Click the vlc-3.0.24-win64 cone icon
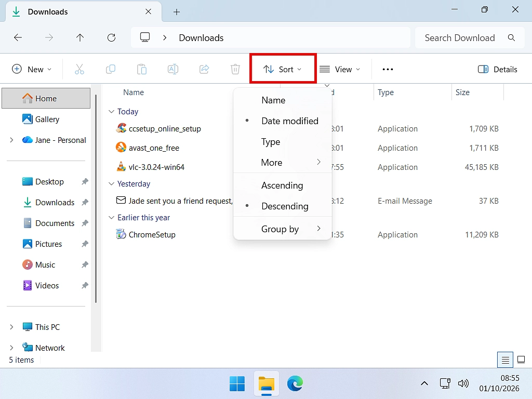 (x=121, y=167)
